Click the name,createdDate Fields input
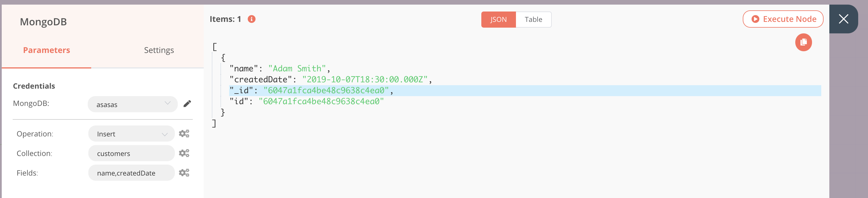This screenshot has height=198, width=868. click(131, 173)
